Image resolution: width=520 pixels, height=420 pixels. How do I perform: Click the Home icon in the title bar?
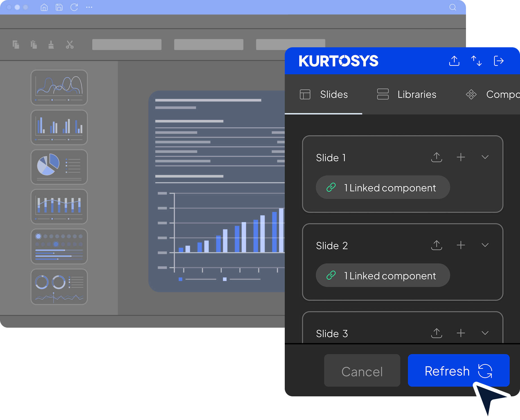[x=44, y=7]
